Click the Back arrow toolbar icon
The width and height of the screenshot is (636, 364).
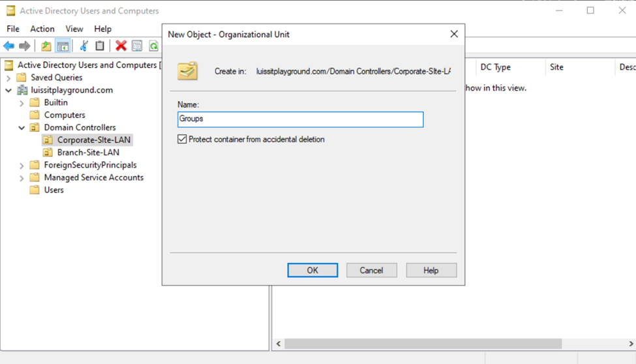click(8, 46)
